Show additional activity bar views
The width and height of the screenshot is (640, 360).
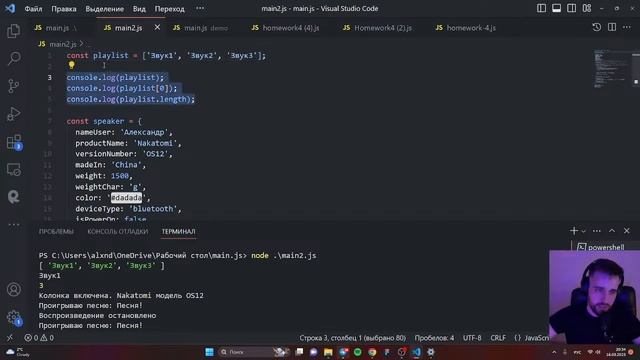(13, 224)
